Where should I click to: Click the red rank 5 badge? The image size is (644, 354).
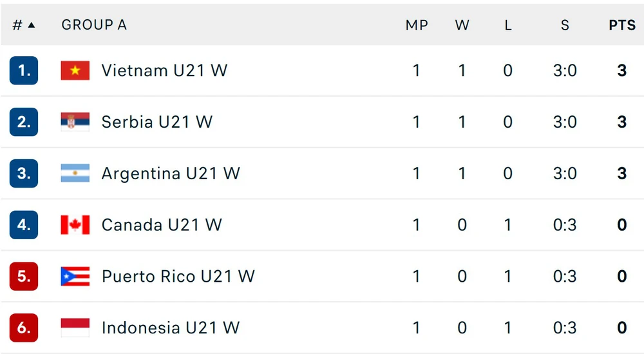click(24, 276)
